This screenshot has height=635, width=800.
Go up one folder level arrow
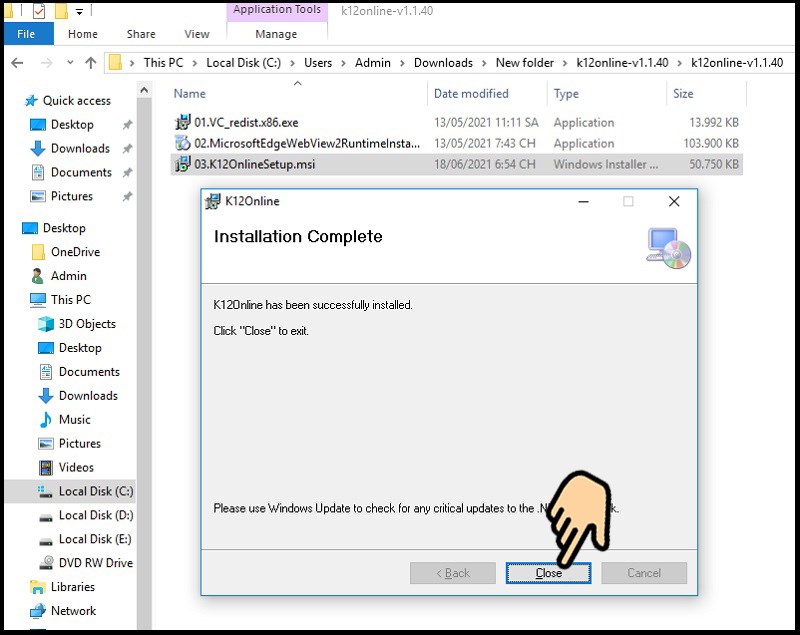pos(91,63)
